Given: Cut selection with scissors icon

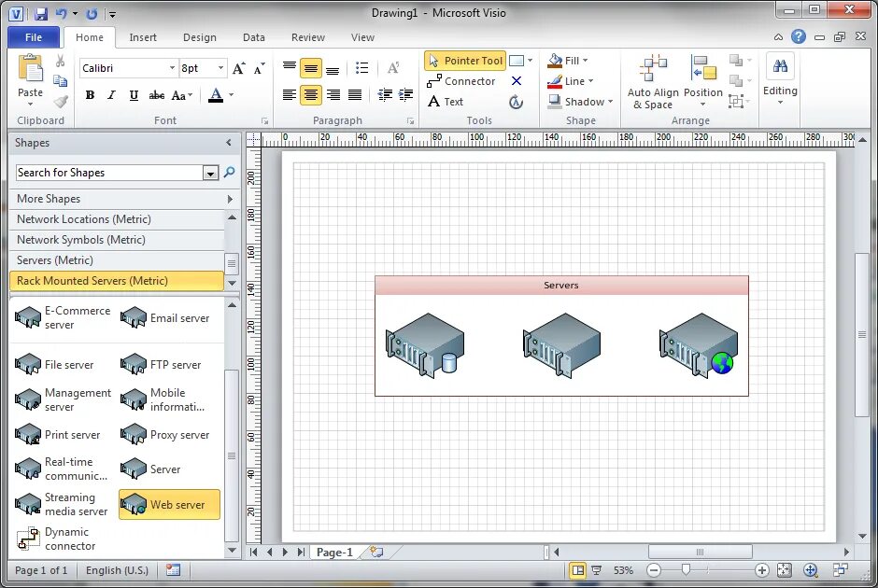Looking at the screenshot, I should tap(60, 61).
